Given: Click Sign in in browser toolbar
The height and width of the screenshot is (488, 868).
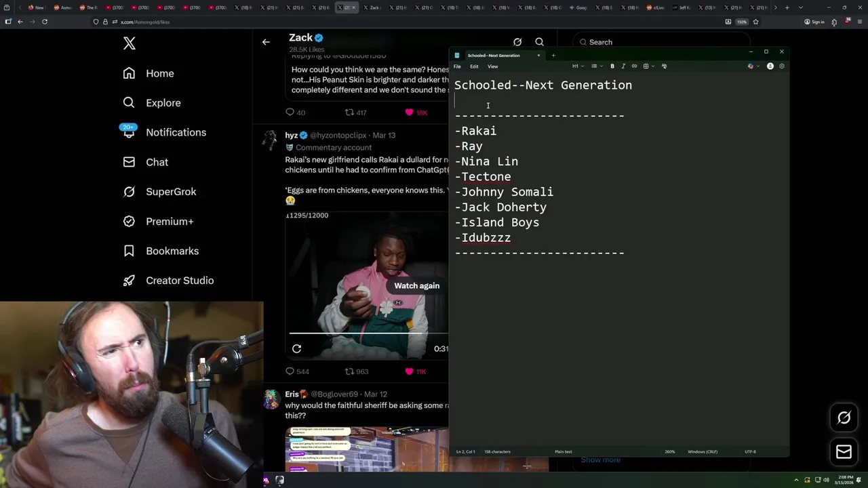Looking at the screenshot, I should click(814, 22).
